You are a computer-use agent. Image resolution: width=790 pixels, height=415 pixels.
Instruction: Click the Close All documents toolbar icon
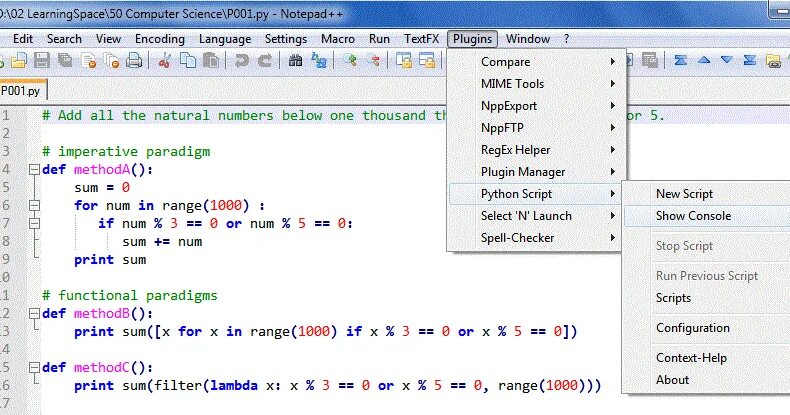pos(111,60)
